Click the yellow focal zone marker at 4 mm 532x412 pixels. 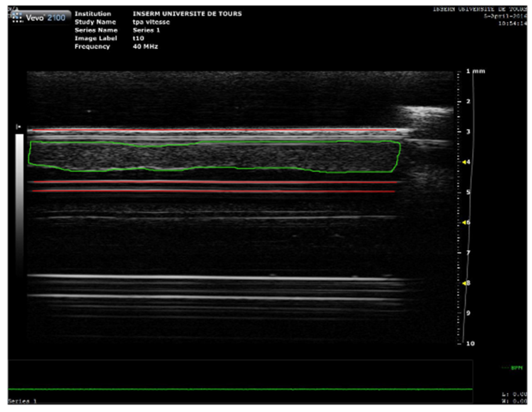point(465,162)
